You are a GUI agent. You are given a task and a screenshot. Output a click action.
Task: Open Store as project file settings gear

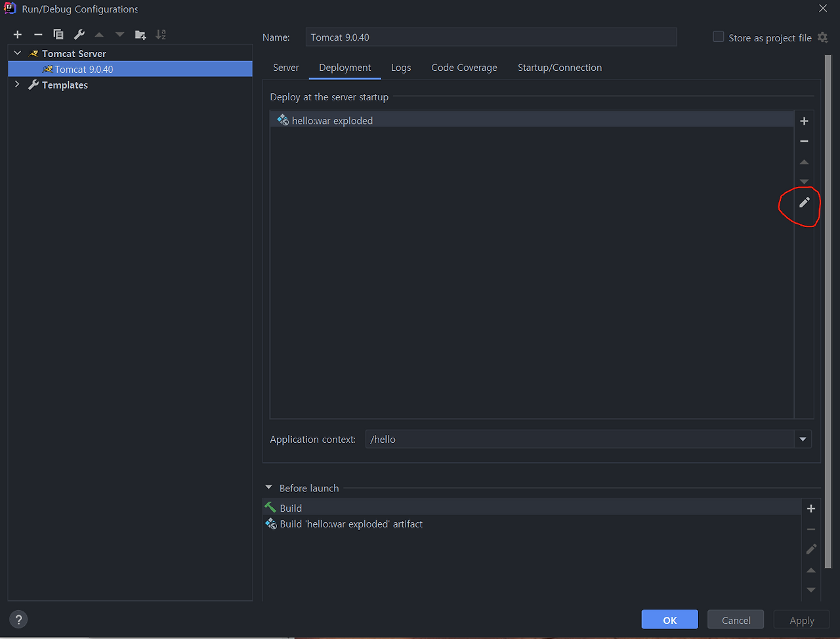823,38
